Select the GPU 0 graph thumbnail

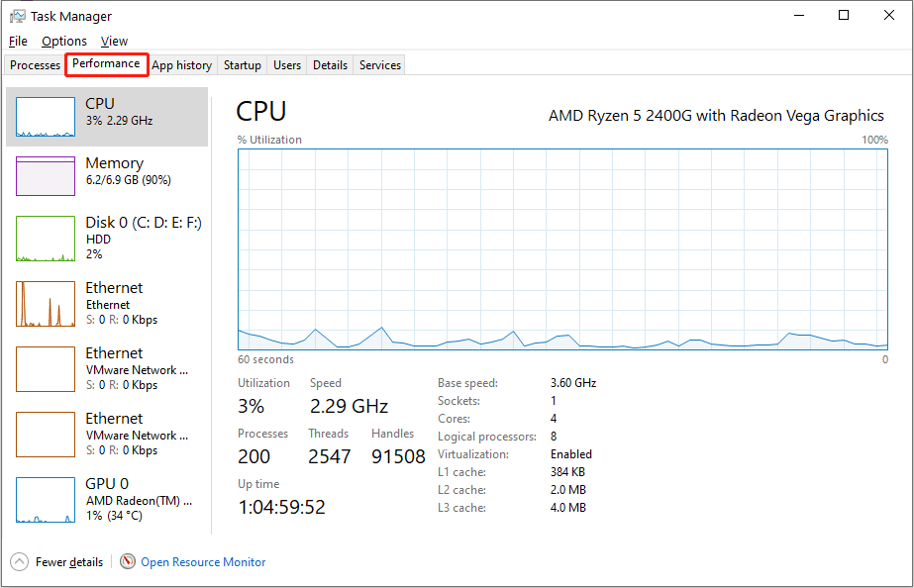46,500
